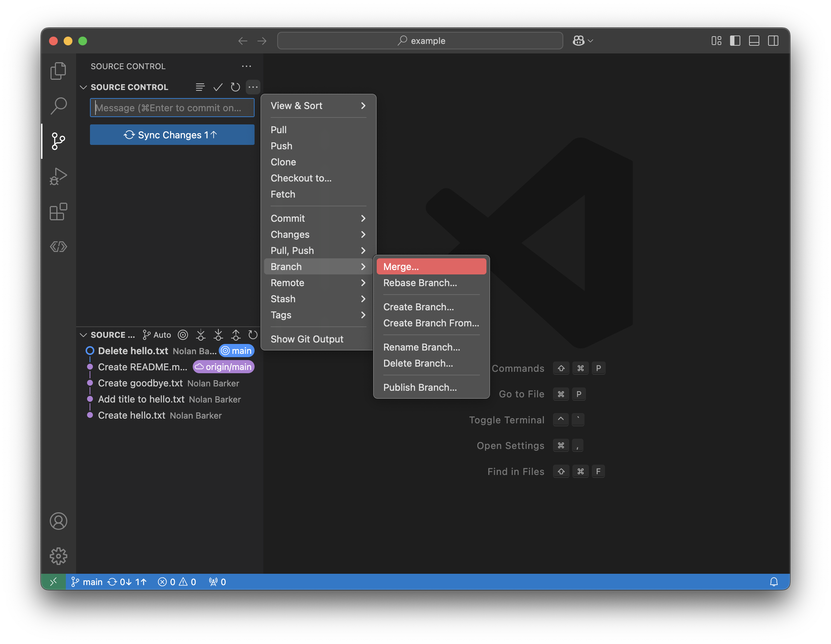
Task: Collapse the SOURCE CONTROL section
Action: coord(83,87)
